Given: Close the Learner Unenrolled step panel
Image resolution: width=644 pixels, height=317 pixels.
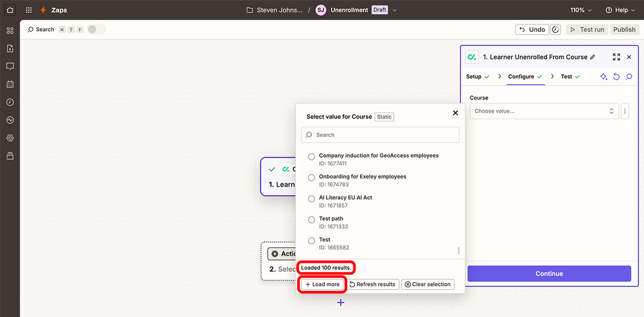Looking at the screenshot, I should coord(629,57).
